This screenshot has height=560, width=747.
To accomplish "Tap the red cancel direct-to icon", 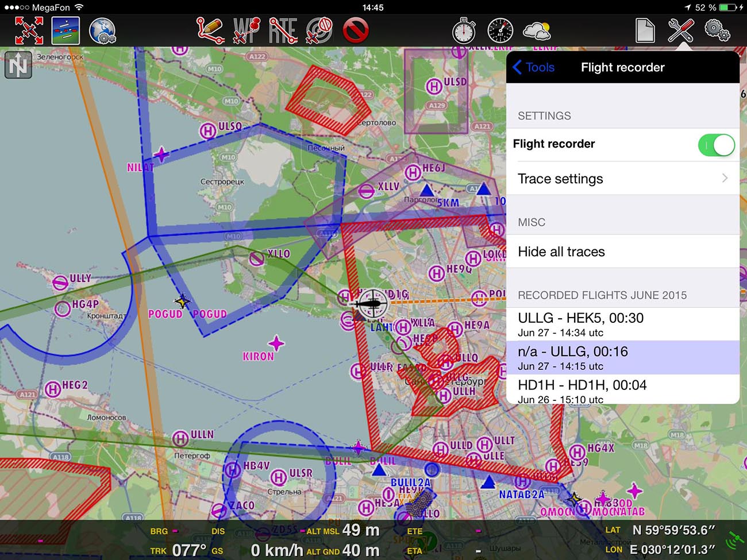I will click(x=355, y=30).
